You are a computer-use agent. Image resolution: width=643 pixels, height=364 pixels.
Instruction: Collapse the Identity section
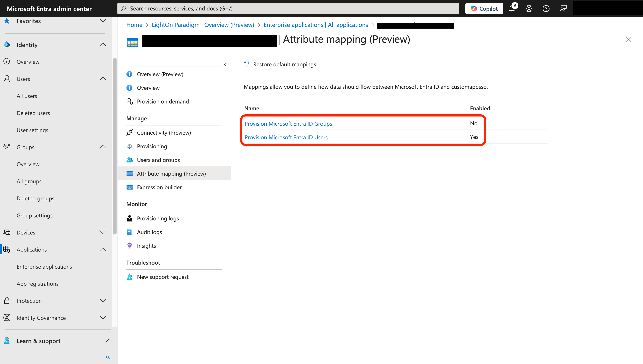[x=103, y=45]
